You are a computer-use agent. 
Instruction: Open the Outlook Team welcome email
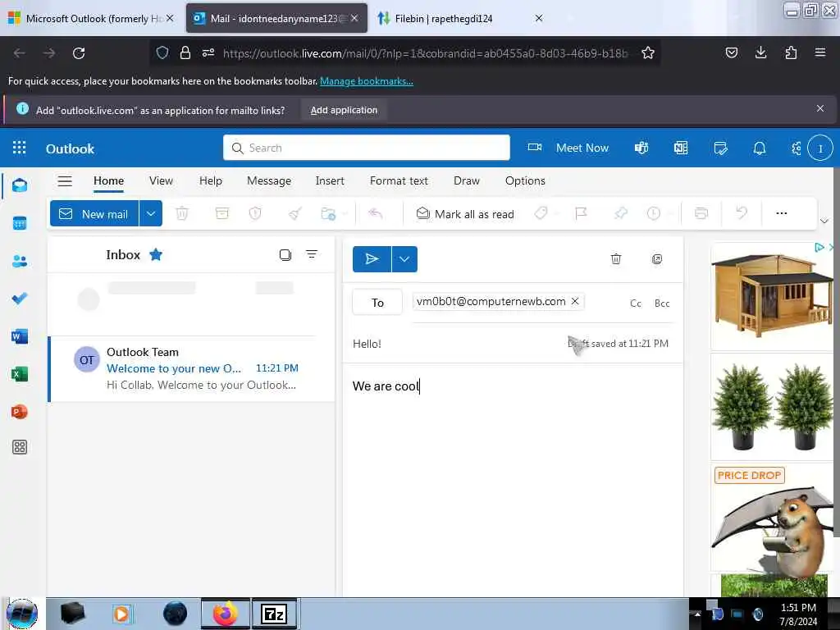tap(191, 368)
